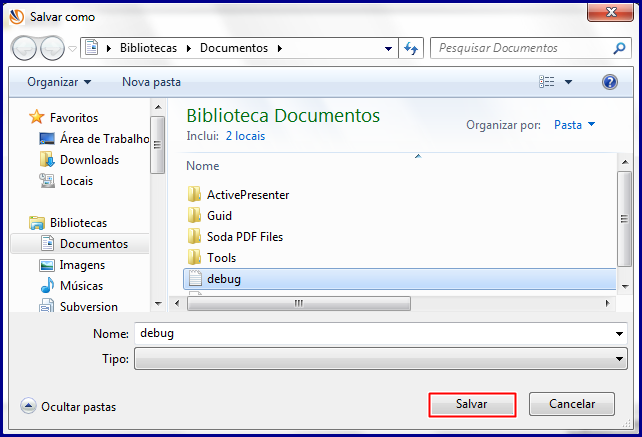Screen dimensions: 642x437
Task: Click the 2 locais link
Action: click(x=245, y=136)
